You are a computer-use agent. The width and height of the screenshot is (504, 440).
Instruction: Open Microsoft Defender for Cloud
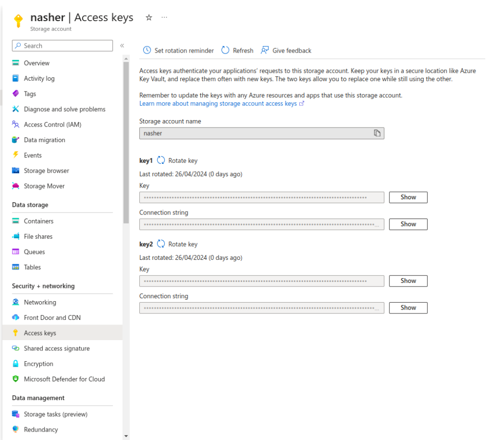tap(64, 379)
